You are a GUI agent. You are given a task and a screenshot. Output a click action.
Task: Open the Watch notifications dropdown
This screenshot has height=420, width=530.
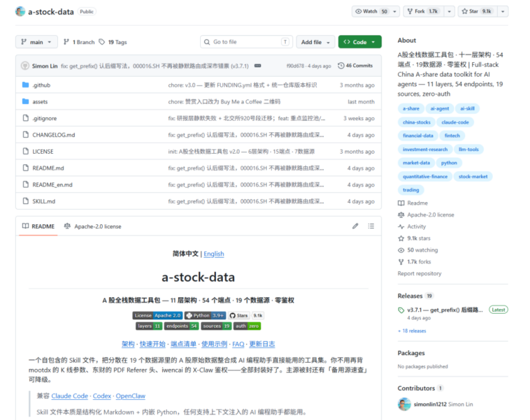(376, 11)
